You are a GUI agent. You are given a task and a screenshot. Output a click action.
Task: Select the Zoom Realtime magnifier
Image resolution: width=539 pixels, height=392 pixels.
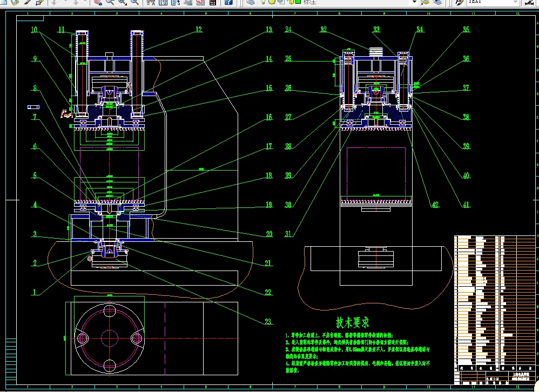110,2
